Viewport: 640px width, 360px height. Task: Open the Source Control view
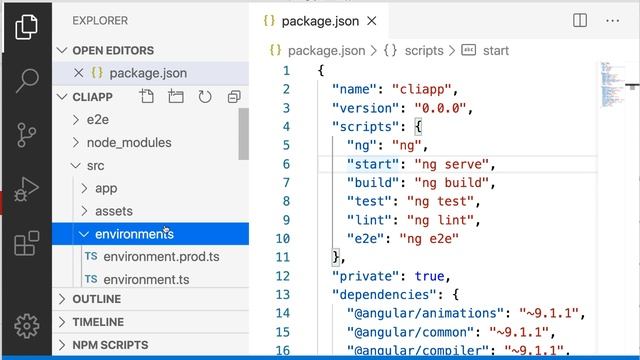coord(27,135)
